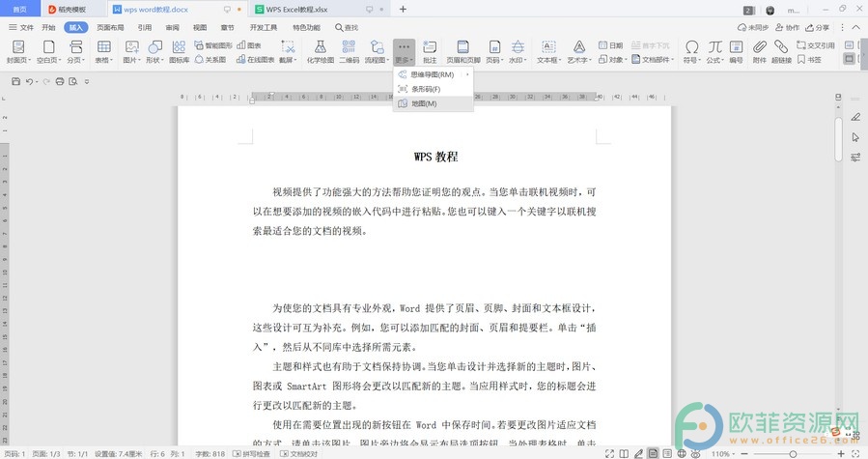Viewport: 868px width, 459px height.
Task: Open WordArt (艺术字) gallery
Action: [579, 51]
